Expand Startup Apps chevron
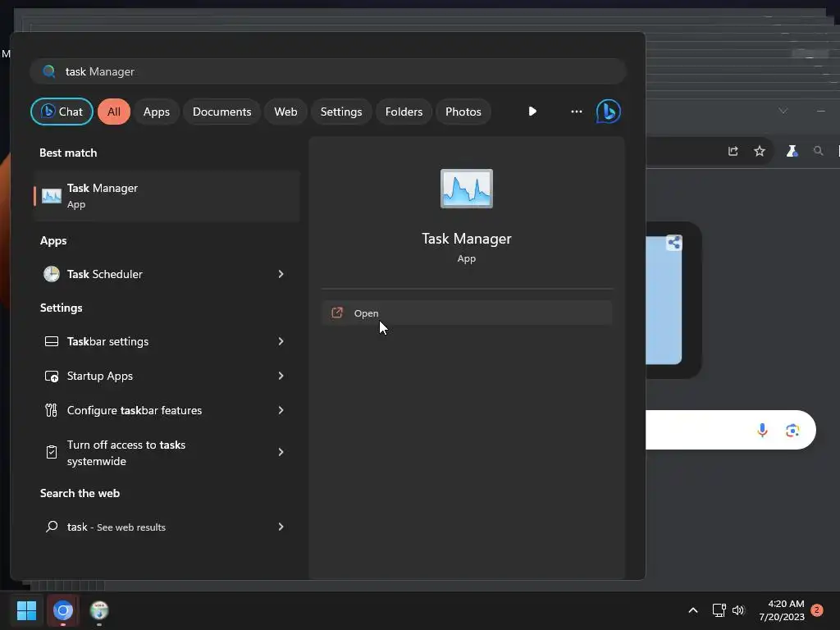Viewport: 840px width, 630px height. click(281, 376)
